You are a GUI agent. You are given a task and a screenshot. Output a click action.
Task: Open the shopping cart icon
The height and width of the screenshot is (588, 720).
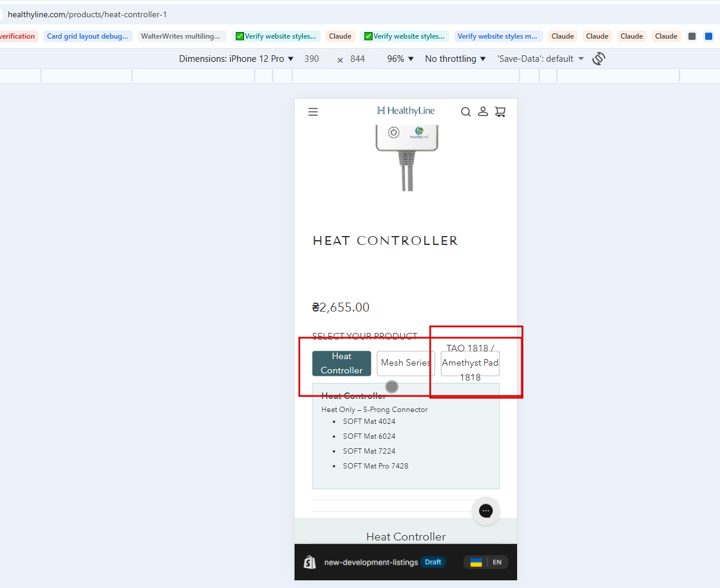click(500, 111)
